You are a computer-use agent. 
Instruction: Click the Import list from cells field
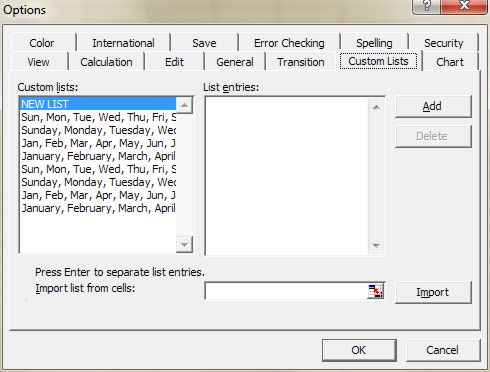[x=287, y=291]
